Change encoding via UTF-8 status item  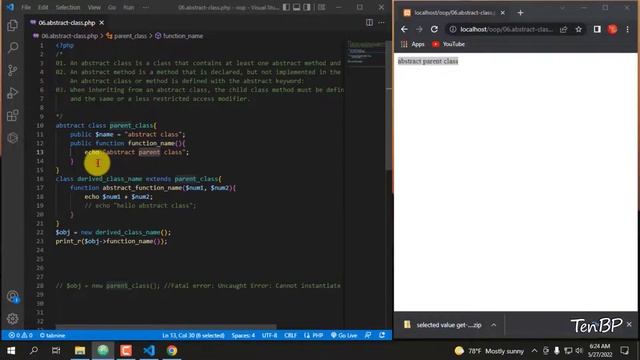pyautogui.click(x=269, y=335)
